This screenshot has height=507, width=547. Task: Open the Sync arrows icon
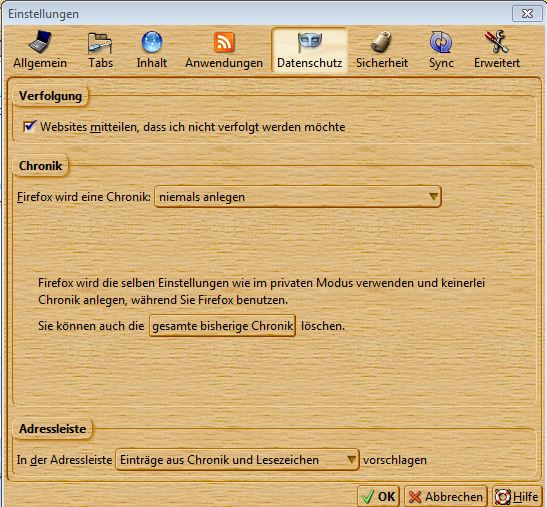[441, 42]
